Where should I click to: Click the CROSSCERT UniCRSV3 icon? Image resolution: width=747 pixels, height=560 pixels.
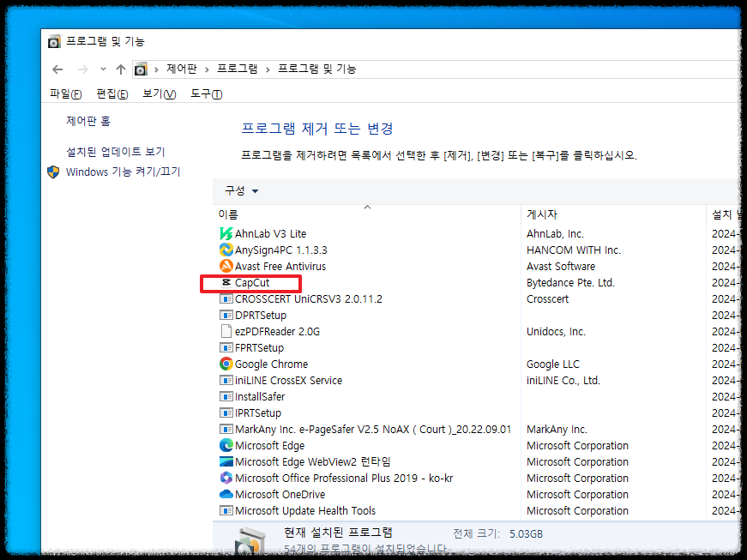coord(226,299)
